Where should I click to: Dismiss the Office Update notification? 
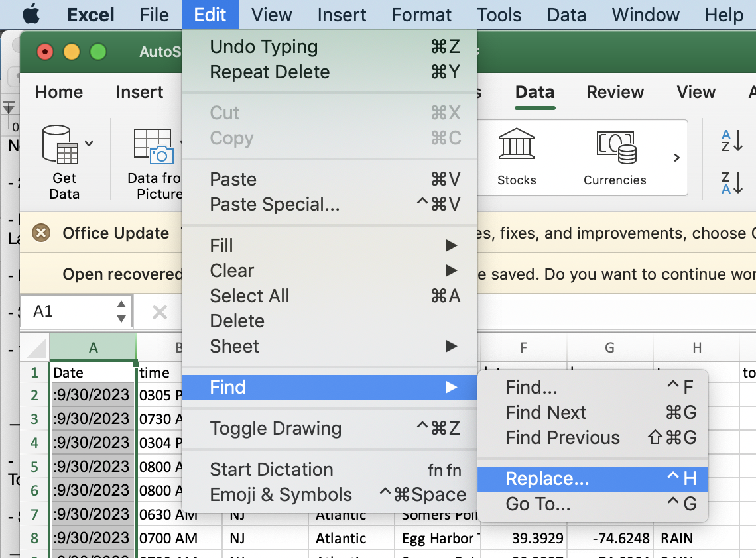click(41, 233)
